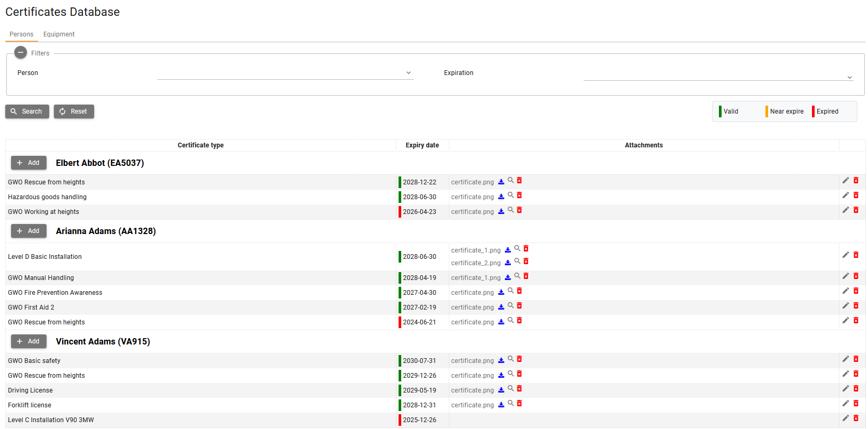Edit the Driving License certificate
Viewport: 868px width, 429px height.
pos(846,389)
